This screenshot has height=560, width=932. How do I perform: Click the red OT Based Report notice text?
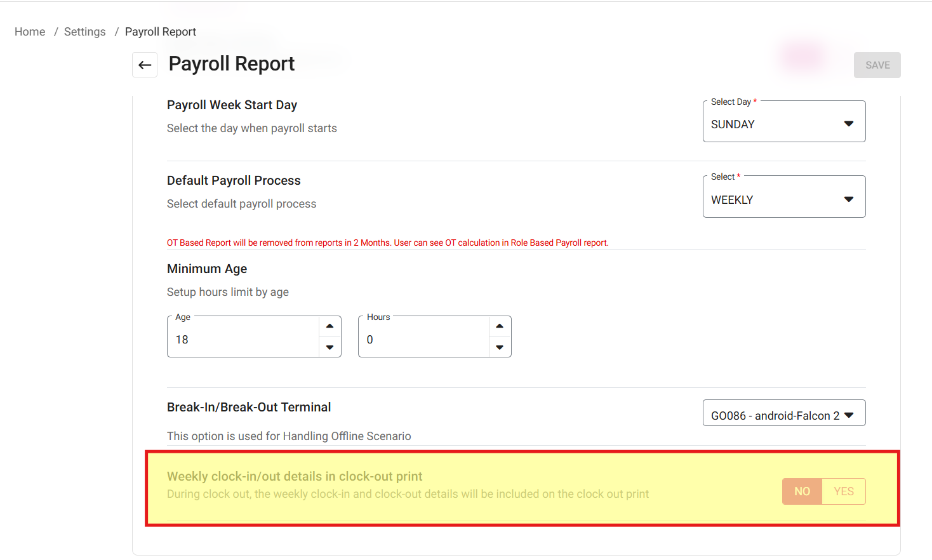pyautogui.click(x=387, y=243)
